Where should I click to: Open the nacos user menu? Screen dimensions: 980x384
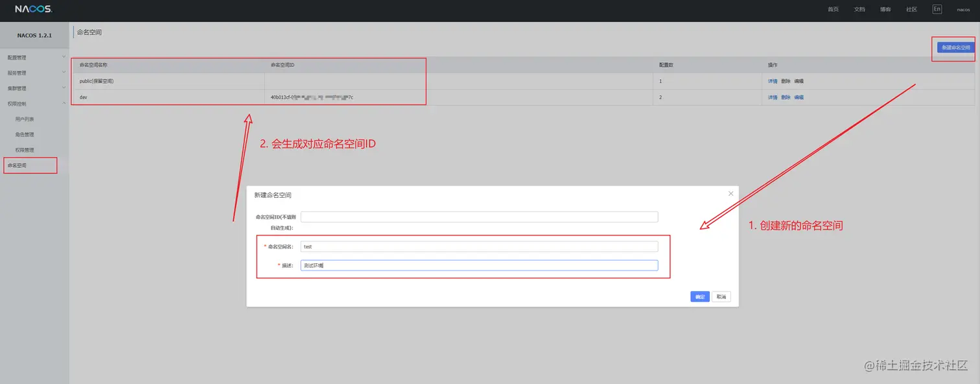963,10
